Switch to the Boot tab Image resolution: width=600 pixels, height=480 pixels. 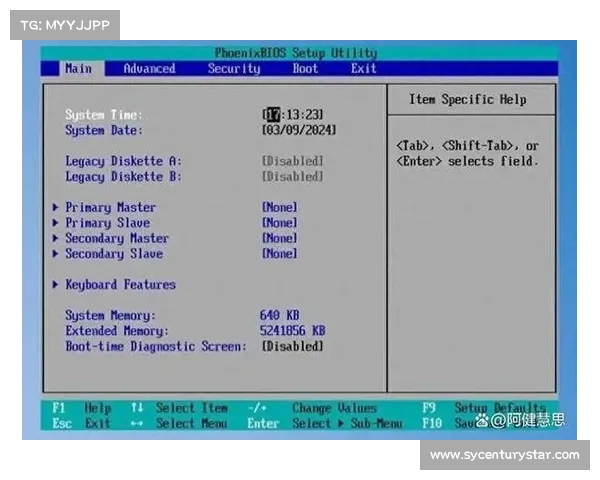[x=305, y=69]
